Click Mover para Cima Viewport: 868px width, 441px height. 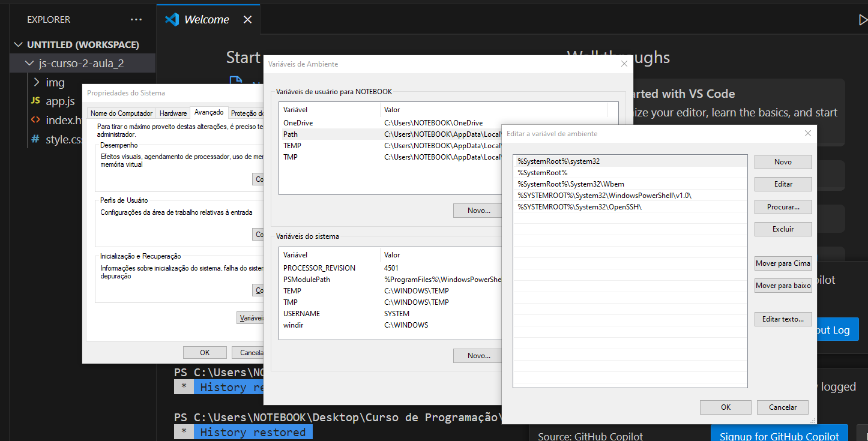(783, 263)
